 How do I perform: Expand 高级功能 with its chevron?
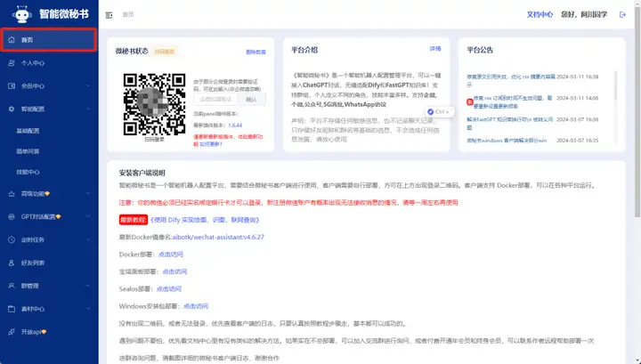coord(88,194)
